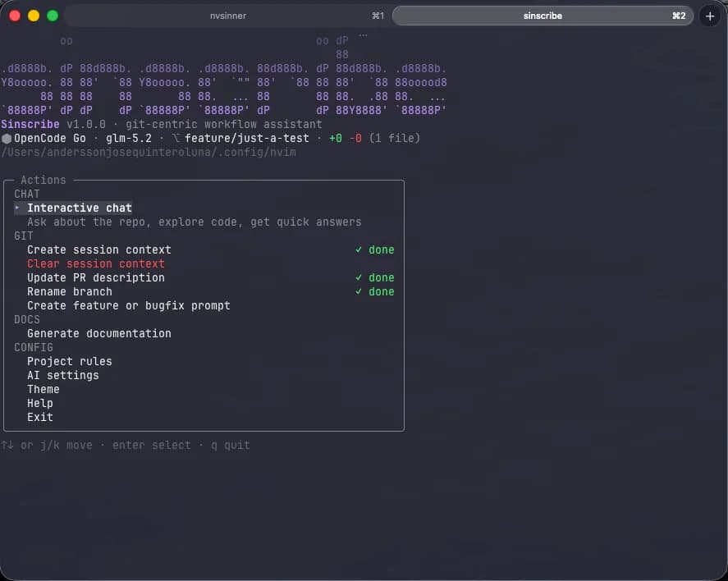728x581 pixels.
Task: Click the CONFIG section header
Action: pos(34,347)
